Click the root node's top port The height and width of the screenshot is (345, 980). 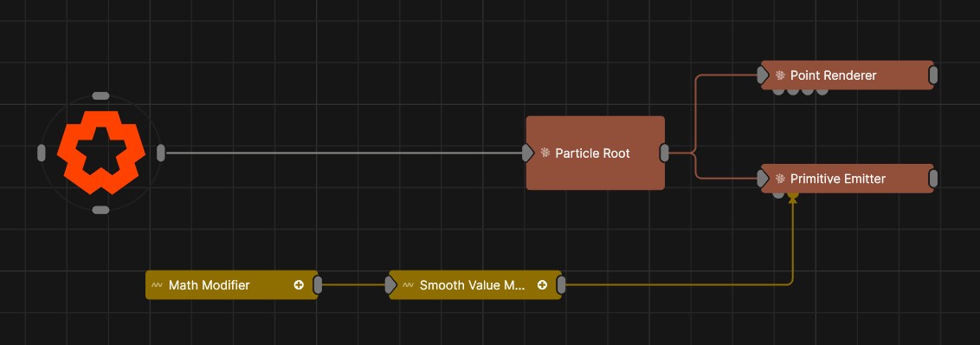point(100,96)
